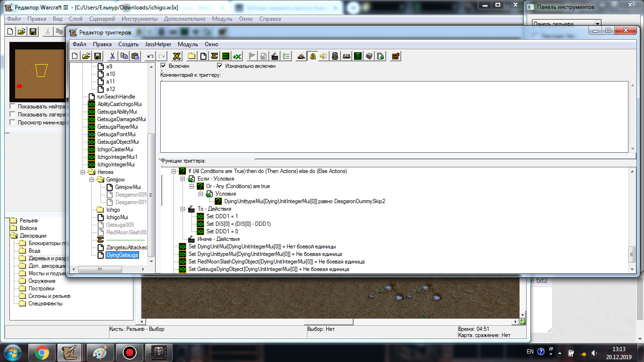
Task: Open AI Editor via the green face icon
Action: [358, 56]
